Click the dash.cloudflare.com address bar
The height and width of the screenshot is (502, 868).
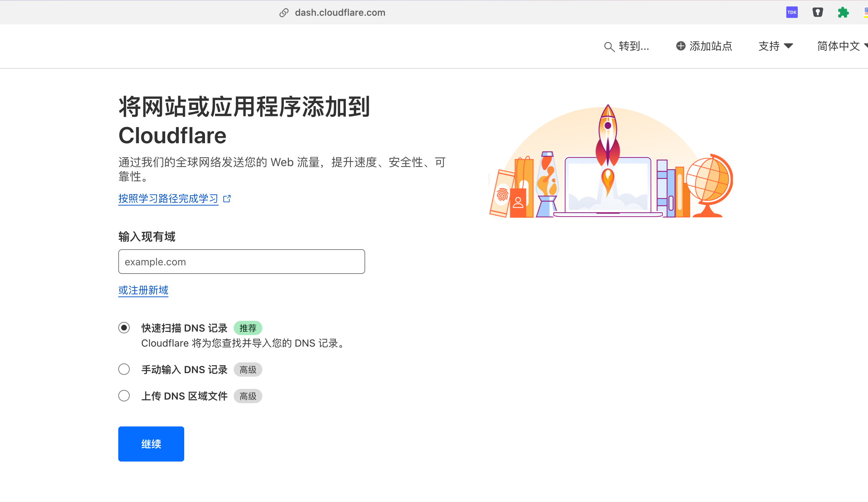(340, 13)
